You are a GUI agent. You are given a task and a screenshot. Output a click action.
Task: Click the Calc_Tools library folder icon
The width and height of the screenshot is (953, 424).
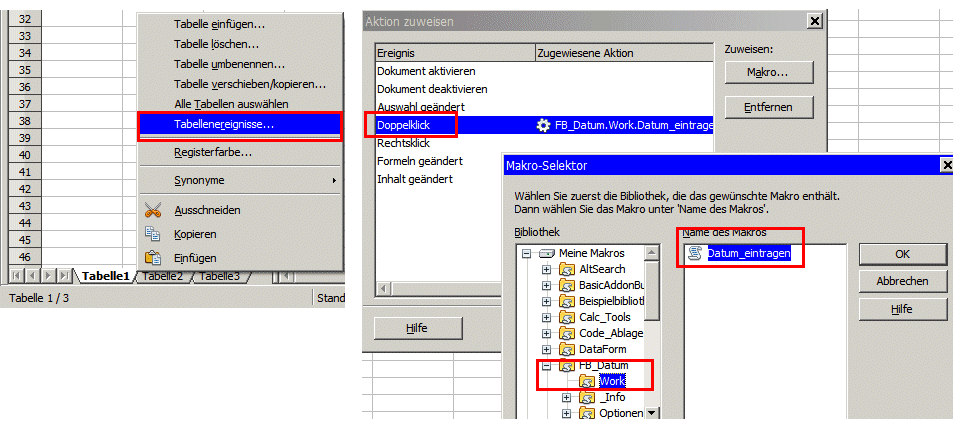566,317
